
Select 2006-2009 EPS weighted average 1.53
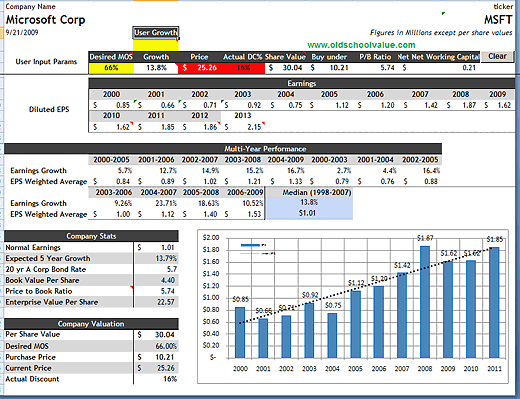pos(243,214)
